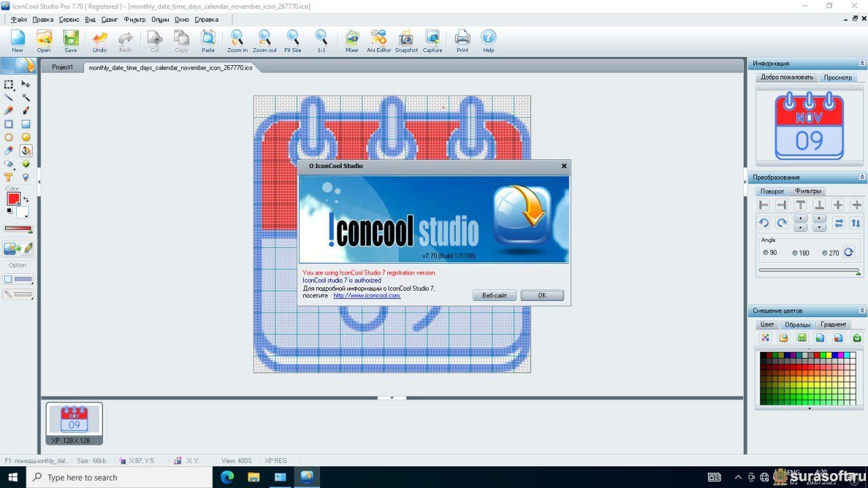Open the www.iconcool.com link
The width and height of the screenshot is (868, 488).
tap(367, 296)
